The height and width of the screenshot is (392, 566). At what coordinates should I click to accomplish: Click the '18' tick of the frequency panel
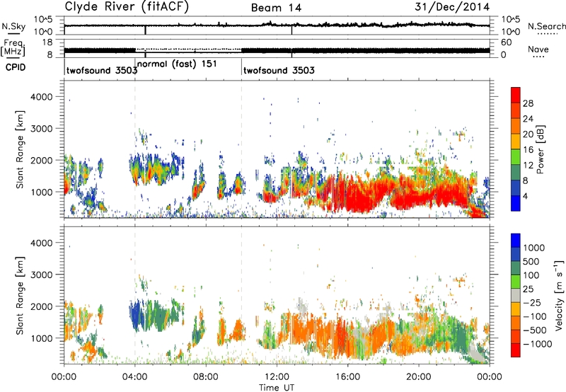(x=47, y=42)
